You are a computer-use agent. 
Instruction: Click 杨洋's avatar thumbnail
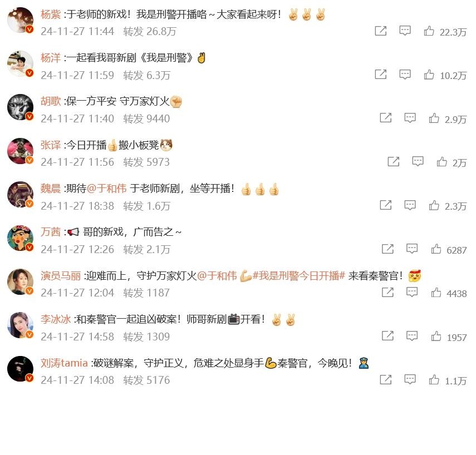click(x=21, y=64)
